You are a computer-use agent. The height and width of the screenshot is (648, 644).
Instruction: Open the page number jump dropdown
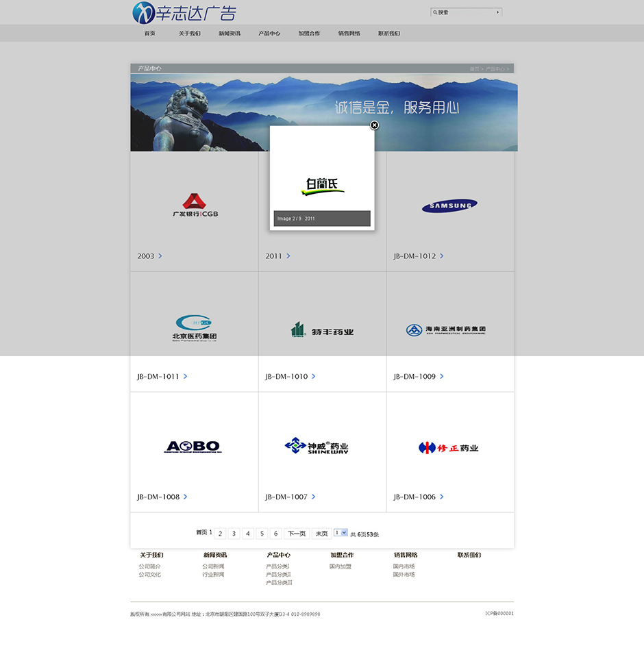tap(340, 533)
